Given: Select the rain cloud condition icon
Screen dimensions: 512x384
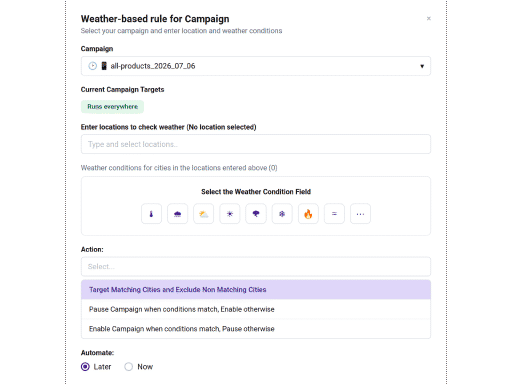Looking at the screenshot, I should 177,214.
